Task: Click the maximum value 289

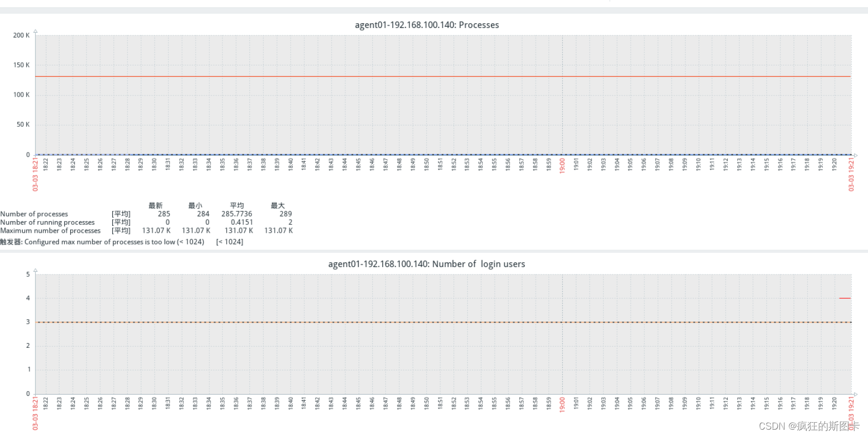Action: pyautogui.click(x=285, y=214)
